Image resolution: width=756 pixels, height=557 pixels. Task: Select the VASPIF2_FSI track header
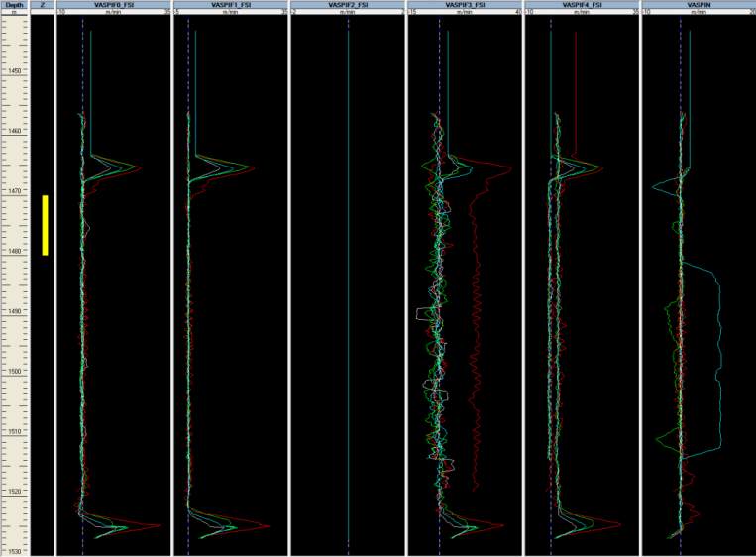click(348, 5)
